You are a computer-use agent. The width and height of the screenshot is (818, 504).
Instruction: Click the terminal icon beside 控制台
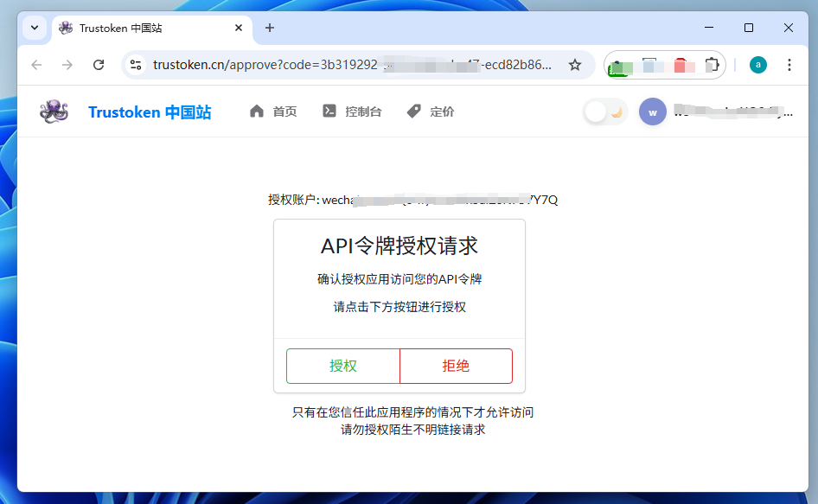tap(329, 112)
